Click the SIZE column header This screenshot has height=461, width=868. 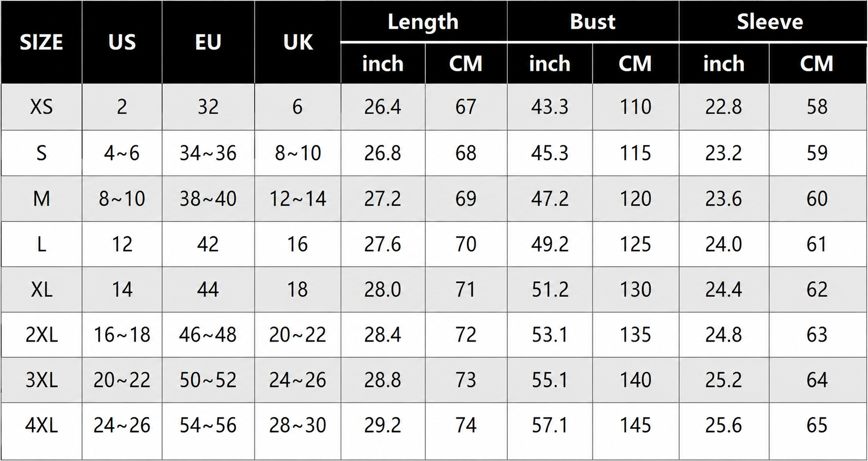coord(41,42)
